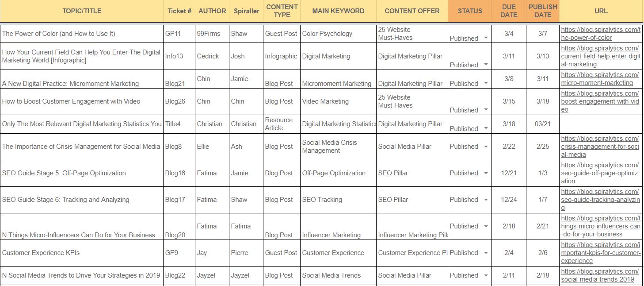Screen dimensions: 644x286
Task: Expand Status dropdown for Infographic row
Action: 486,65
